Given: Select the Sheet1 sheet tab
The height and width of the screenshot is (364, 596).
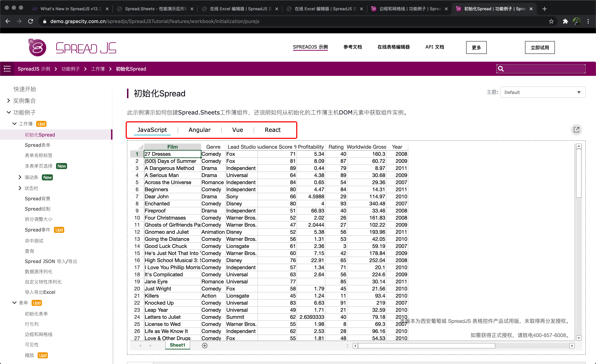Looking at the screenshot, I should (178, 345).
